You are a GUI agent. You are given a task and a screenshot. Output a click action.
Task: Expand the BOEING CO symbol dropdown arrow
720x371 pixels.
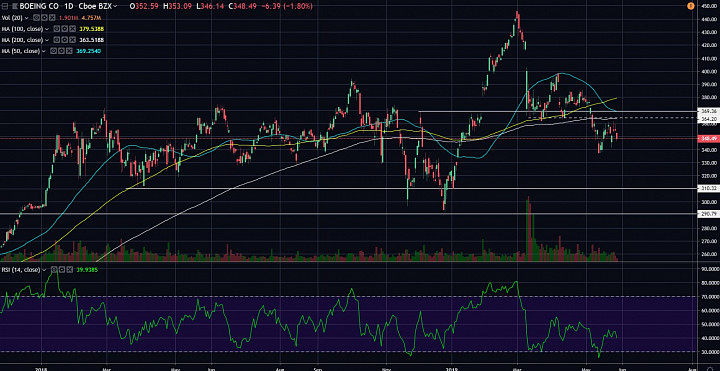(114, 6)
